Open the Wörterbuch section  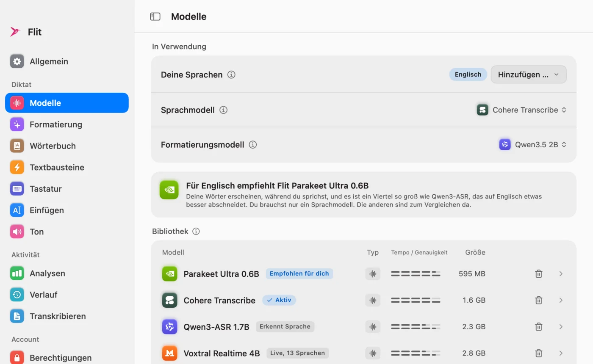(67, 146)
